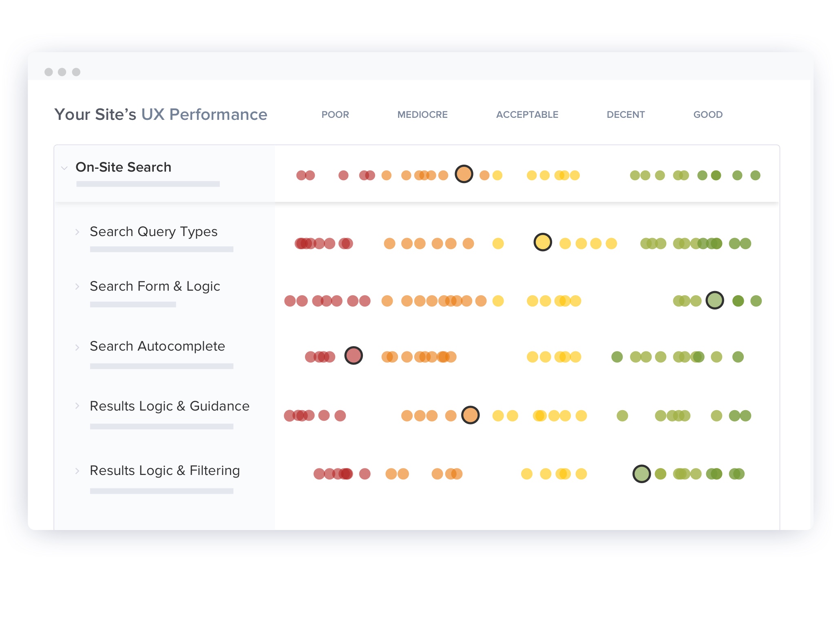Click outlined green dot in Results Logic & Filtering

[641, 474]
